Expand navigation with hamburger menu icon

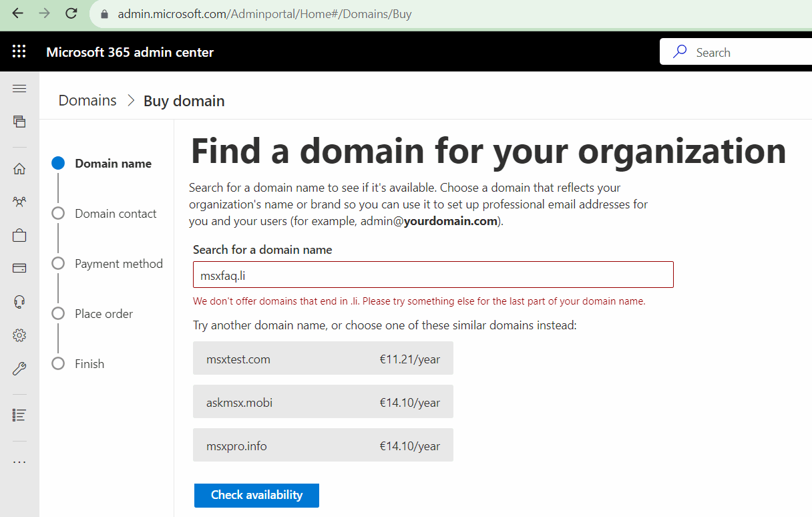point(19,88)
